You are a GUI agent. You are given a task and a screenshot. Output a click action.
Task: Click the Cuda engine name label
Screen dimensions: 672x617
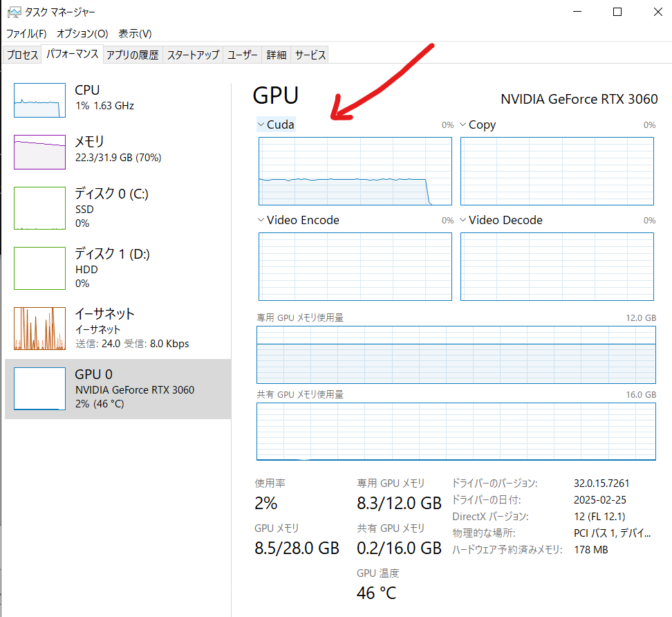(280, 125)
